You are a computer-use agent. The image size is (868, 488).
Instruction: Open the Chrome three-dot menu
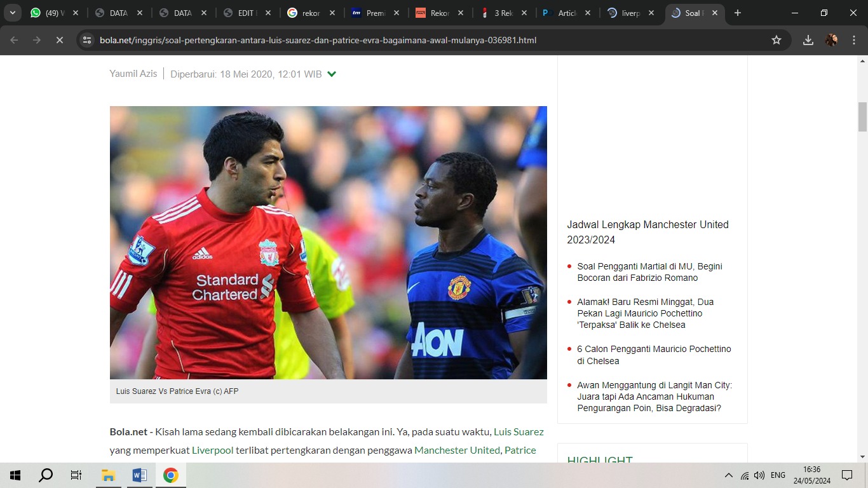coord(853,40)
